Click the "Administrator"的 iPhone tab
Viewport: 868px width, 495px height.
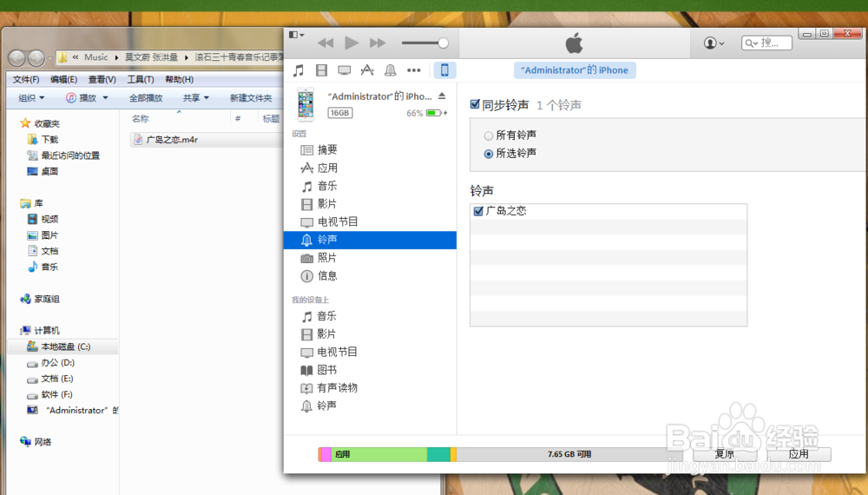point(575,70)
